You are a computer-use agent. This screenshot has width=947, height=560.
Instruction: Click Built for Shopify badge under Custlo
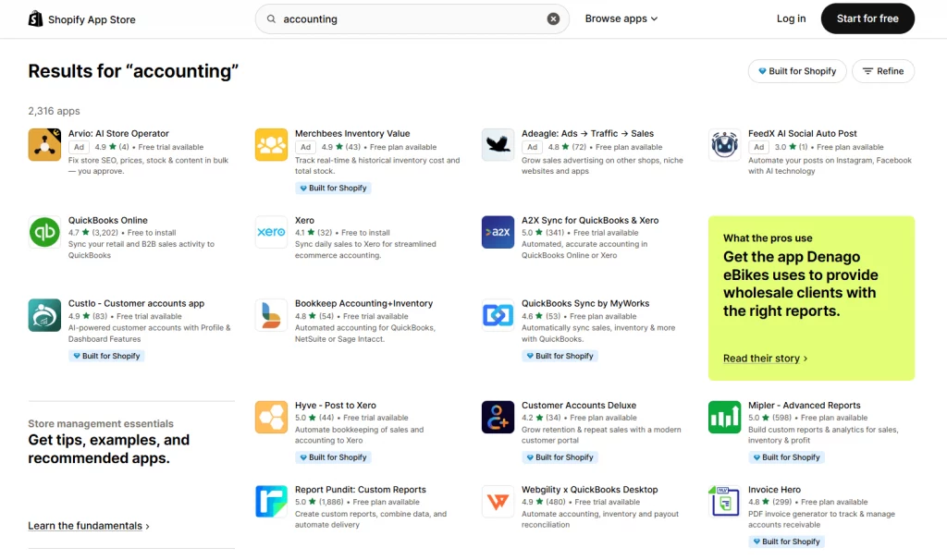(x=106, y=356)
